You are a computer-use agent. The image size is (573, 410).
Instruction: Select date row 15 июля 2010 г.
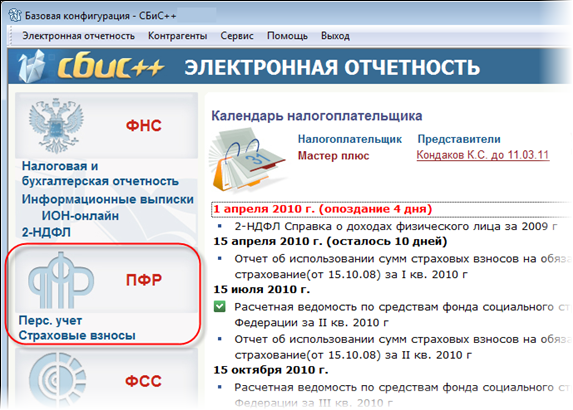pos(262,290)
